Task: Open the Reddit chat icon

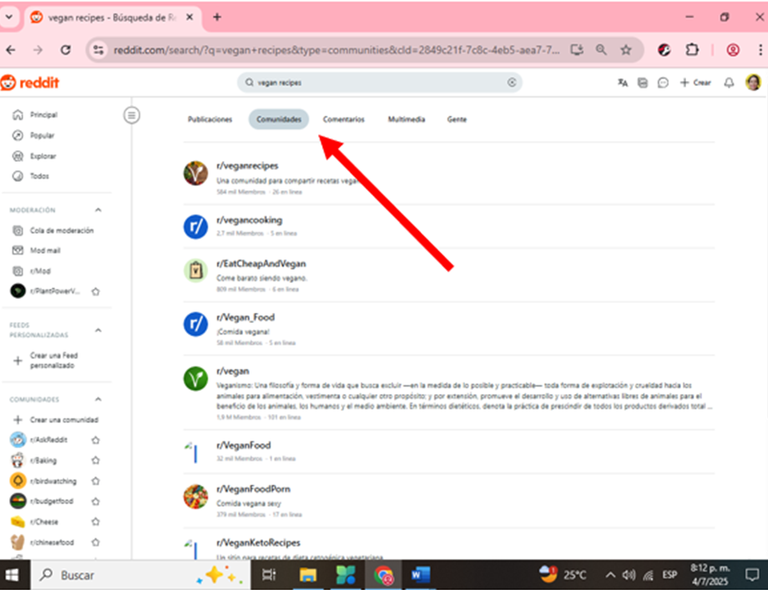Action: (x=663, y=83)
